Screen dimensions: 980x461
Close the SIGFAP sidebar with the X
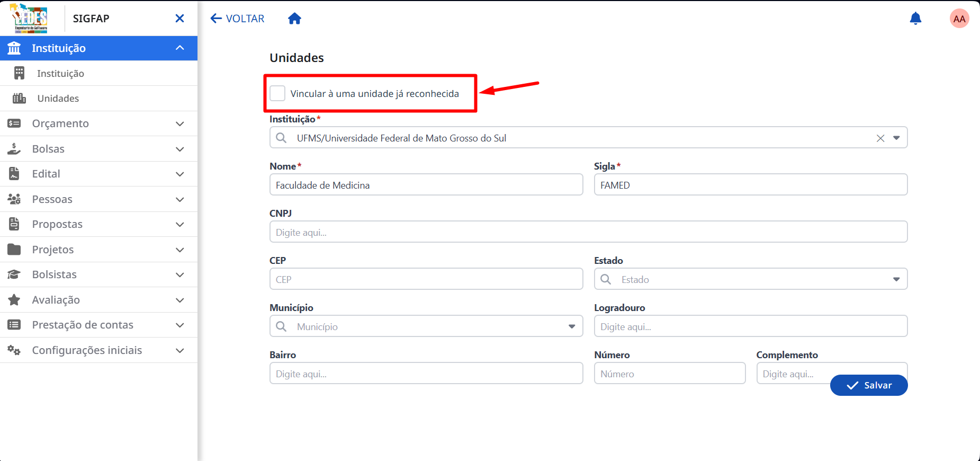(x=180, y=19)
